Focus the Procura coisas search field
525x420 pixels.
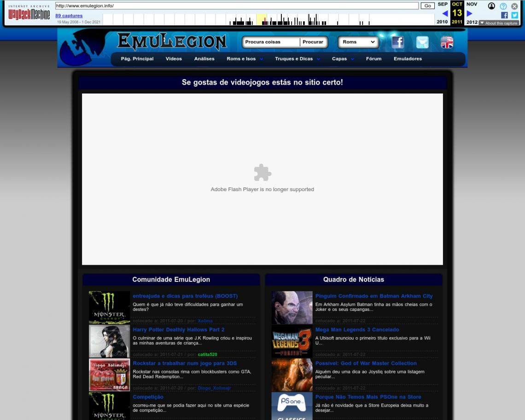(x=271, y=42)
